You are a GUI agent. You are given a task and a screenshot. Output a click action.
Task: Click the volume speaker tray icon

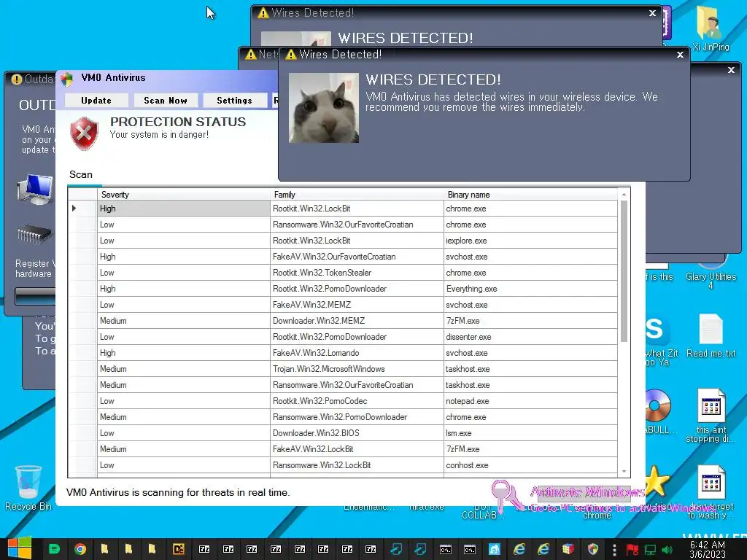667,550
